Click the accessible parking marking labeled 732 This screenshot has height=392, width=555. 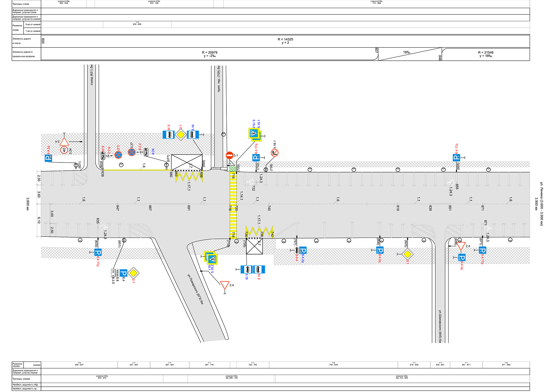click(x=251, y=182)
